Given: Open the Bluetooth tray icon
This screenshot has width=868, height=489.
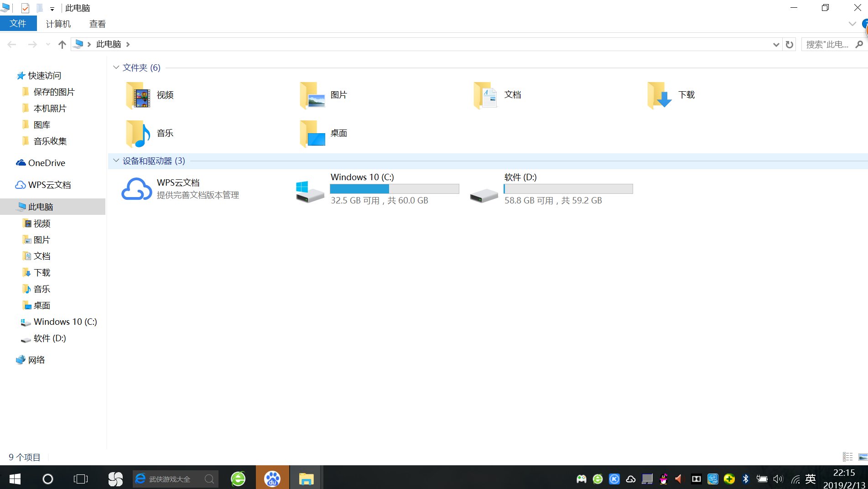Looking at the screenshot, I should 746,479.
